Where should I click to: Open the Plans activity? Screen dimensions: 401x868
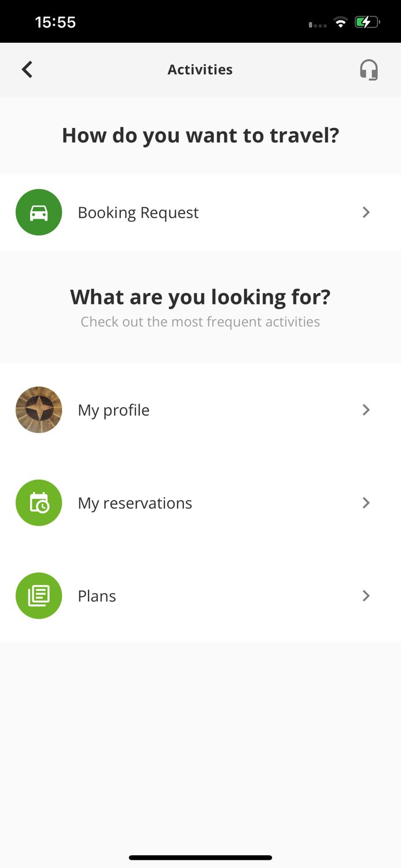[97, 595]
